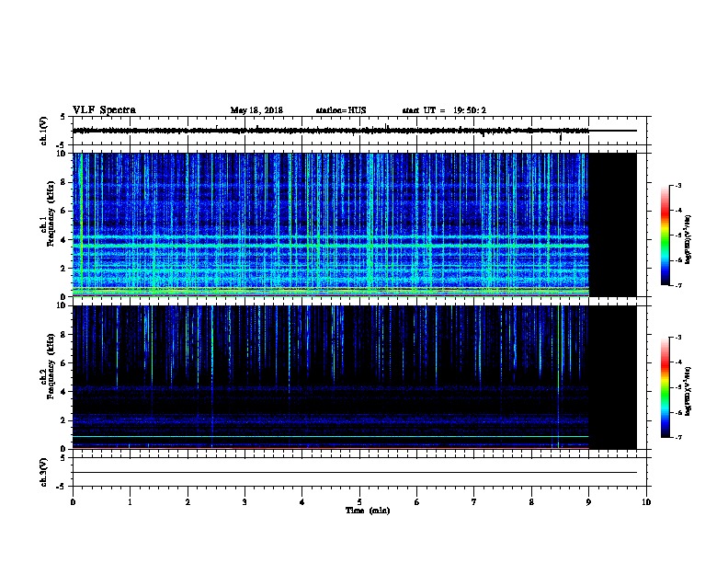
Task: Click time axis tick label "3"
Action: (x=245, y=501)
